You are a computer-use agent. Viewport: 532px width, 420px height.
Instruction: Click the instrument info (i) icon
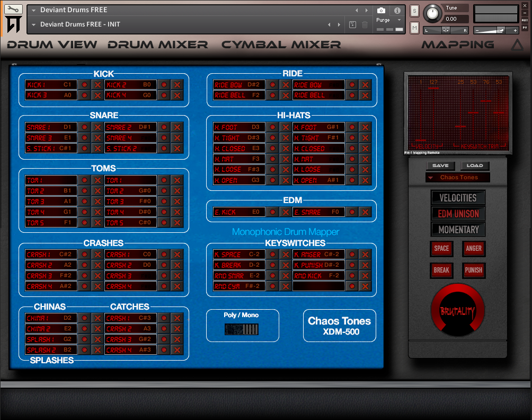pyautogui.click(x=397, y=11)
